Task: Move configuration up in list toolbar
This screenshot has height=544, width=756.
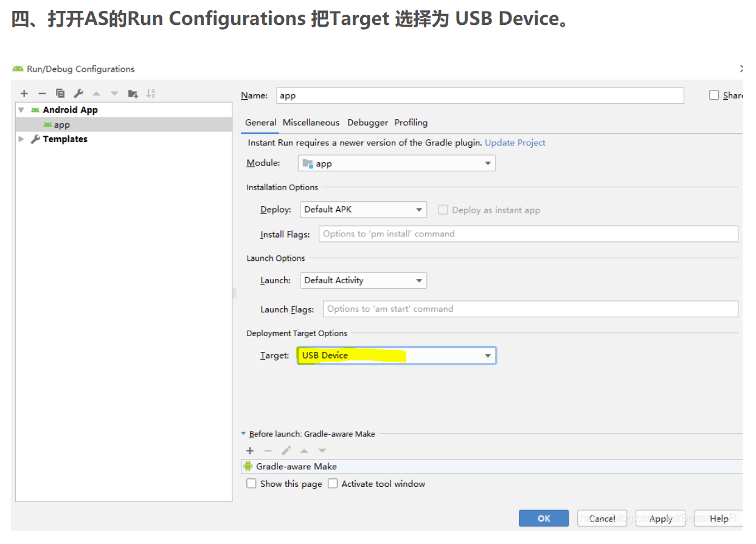Action: 96,94
